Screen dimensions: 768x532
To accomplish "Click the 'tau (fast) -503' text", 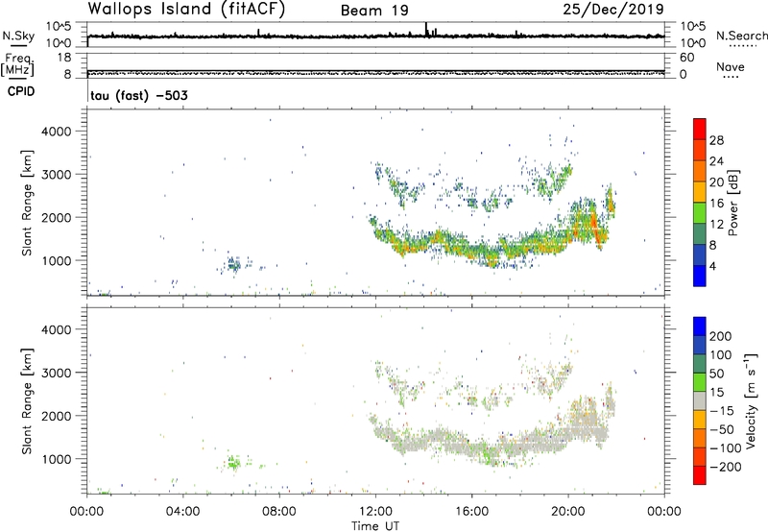I will point(139,95).
